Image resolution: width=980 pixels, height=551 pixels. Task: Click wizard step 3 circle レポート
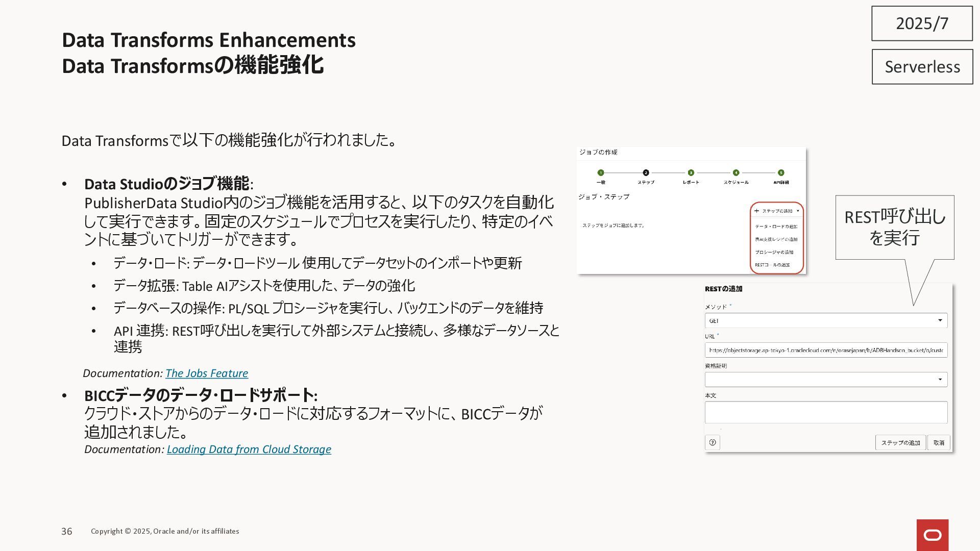691,172
